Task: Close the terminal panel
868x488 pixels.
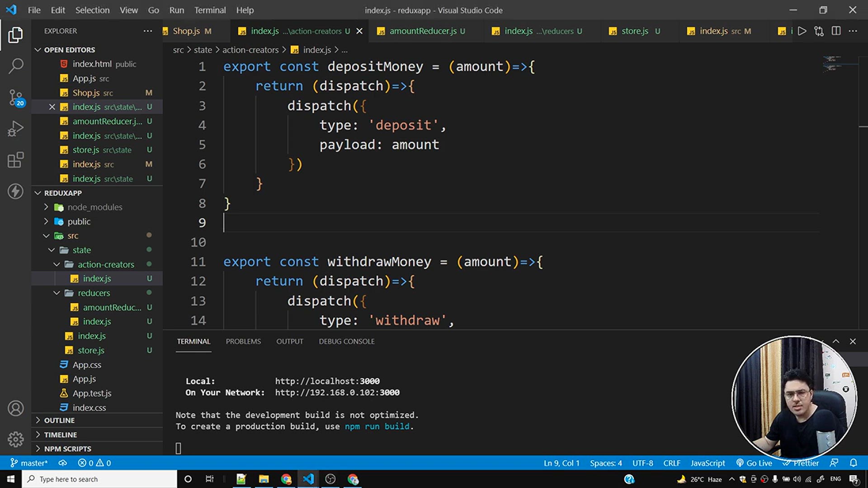Action: coord(853,342)
